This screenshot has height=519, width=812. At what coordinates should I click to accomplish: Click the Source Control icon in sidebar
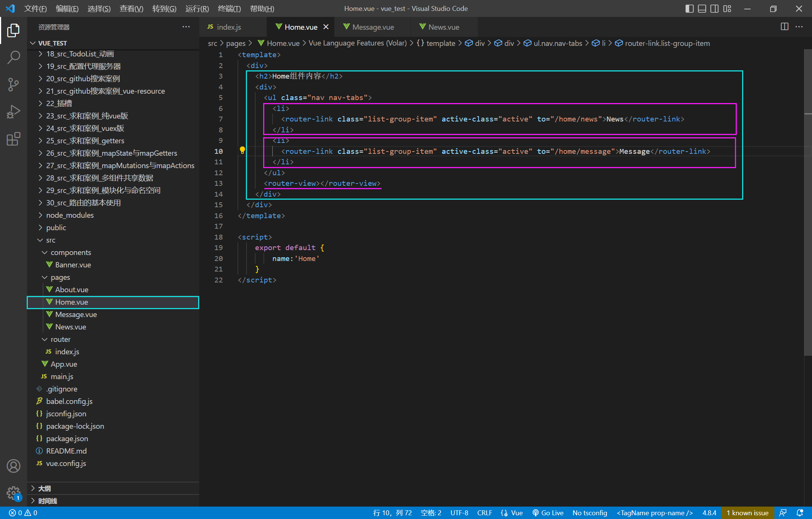tap(13, 84)
